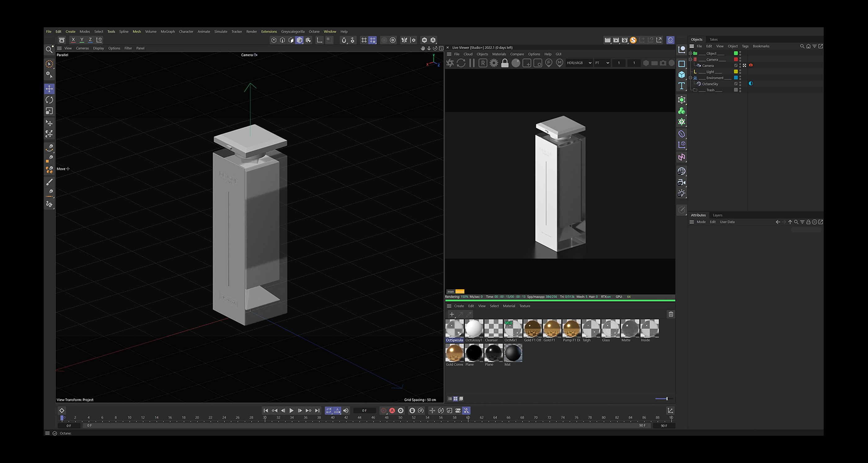
Task: Toggle OctaneSky enable checkbox
Action: pyautogui.click(x=736, y=84)
